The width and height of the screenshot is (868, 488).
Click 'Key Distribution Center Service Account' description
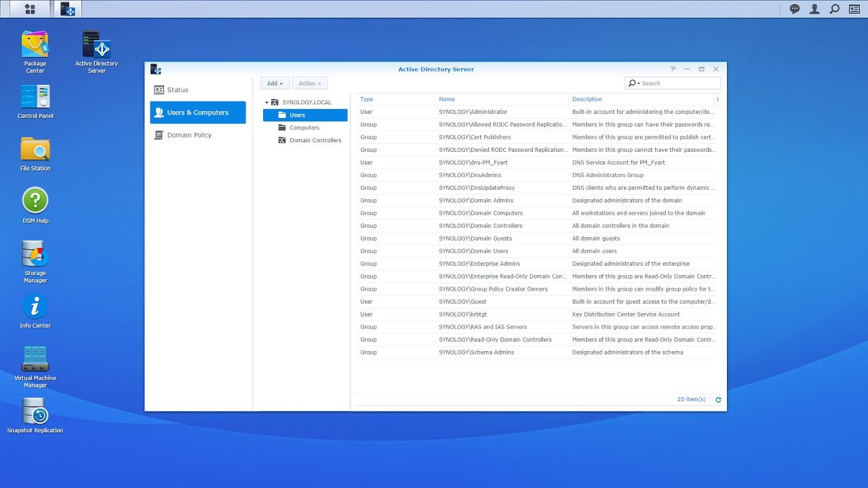(626, 314)
